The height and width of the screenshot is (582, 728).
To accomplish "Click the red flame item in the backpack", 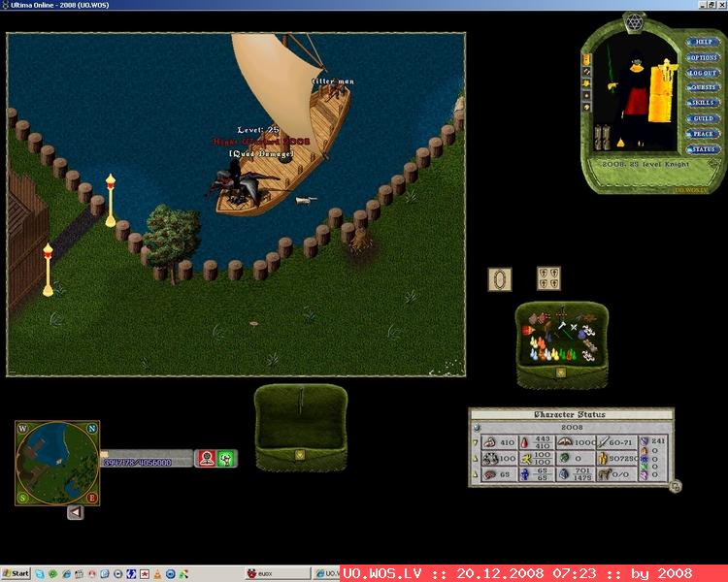I will (x=528, y=331).
